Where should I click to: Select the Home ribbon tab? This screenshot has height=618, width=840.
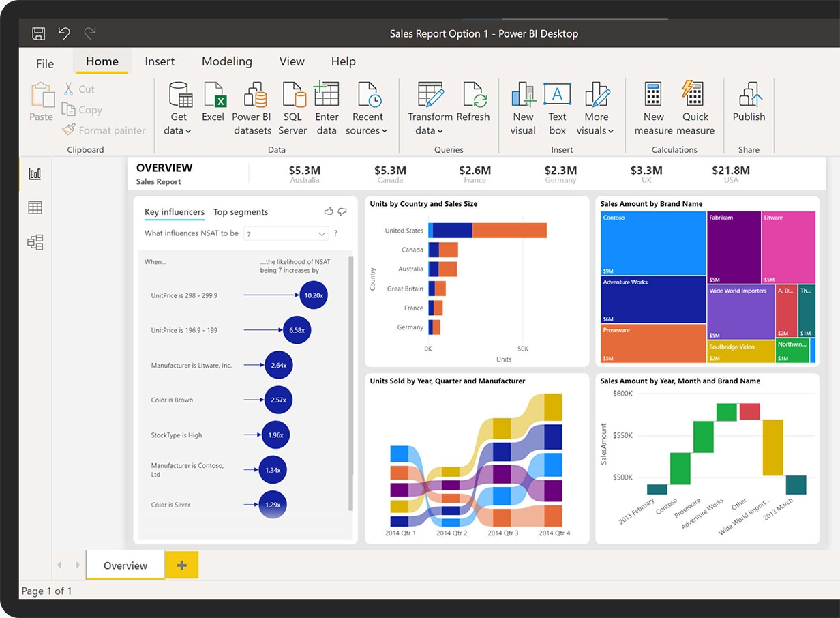coord(102,61)
